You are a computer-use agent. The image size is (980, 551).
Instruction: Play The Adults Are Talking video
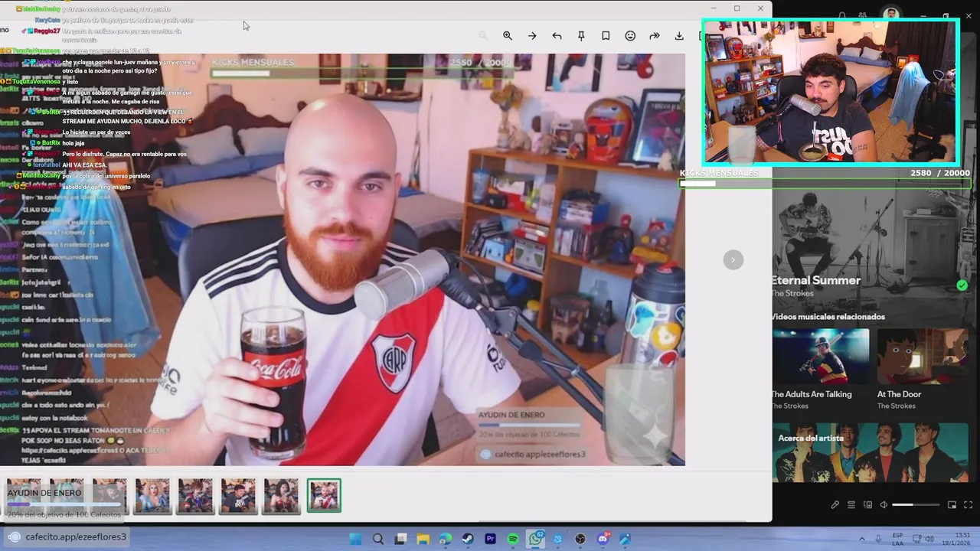point(821,357)
